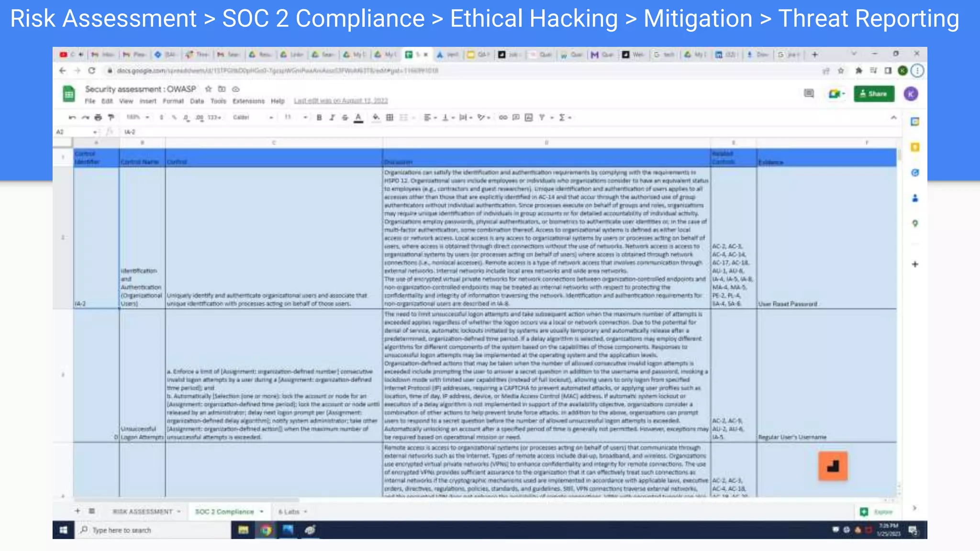The height and width of the screenshot is (551, 980).
Task: Open the font family dropdown
Action: 253,118
